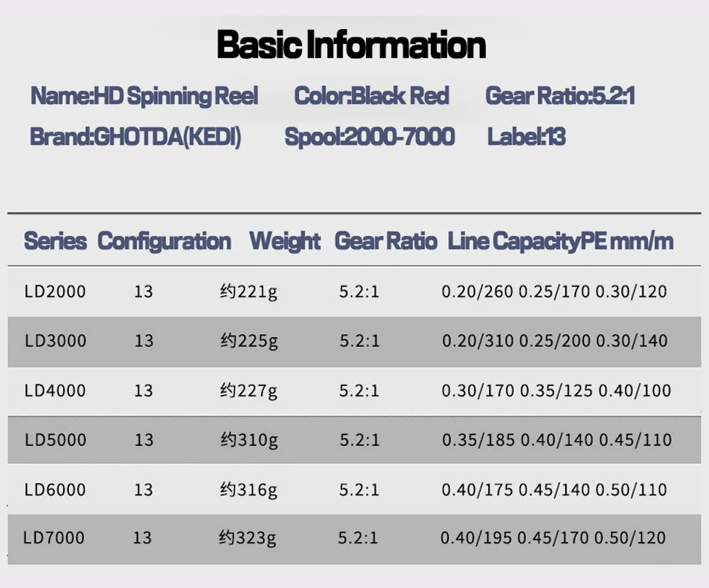Select the 316g weight cell

coord(249,489)
